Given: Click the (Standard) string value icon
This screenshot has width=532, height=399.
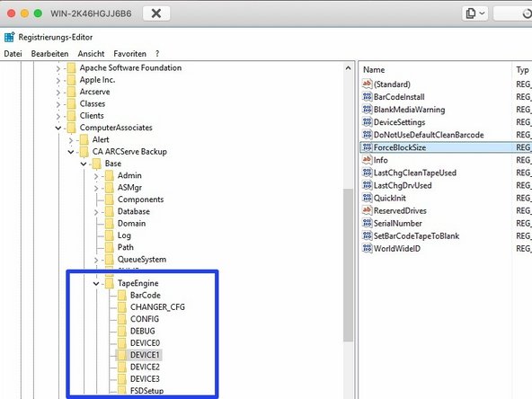Looking at the screenshot, I should (368, 84).
